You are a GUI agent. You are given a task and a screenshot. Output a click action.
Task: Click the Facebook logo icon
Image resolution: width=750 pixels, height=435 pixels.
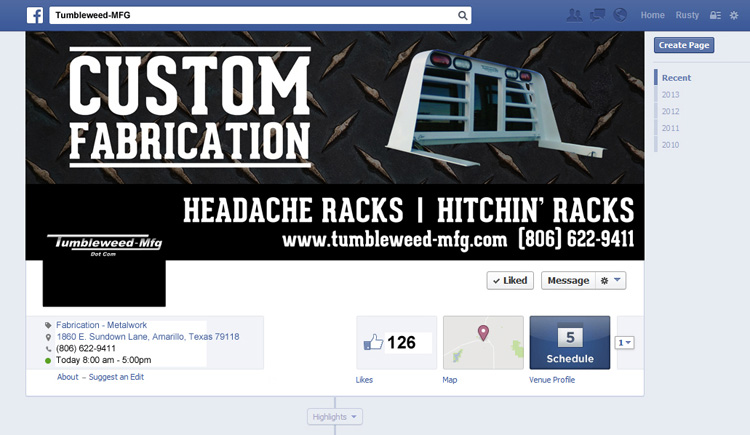click(35, 15)
